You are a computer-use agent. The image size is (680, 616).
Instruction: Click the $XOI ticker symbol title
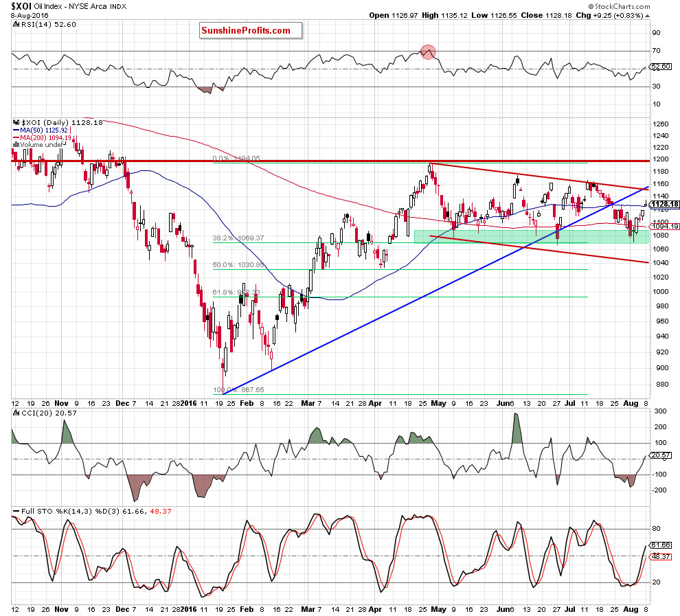pyautogui.click(x=21, y=6)
